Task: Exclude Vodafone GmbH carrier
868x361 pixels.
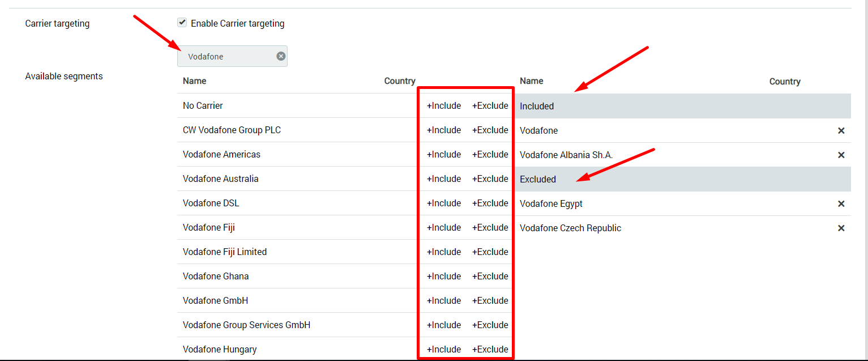Action: pyautogui.click(x=490, y=300)
